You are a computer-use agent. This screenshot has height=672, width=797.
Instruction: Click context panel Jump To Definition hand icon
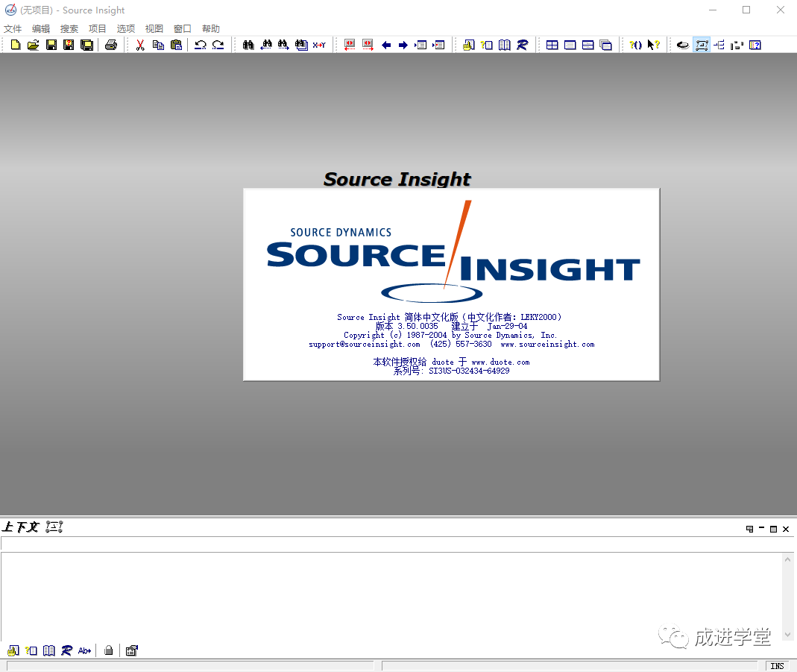(13, 650)
